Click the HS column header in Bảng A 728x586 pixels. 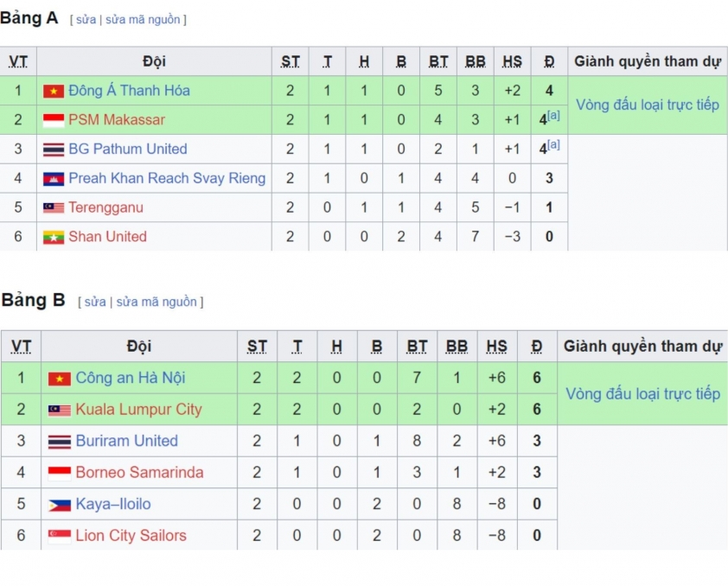[512, 61]
